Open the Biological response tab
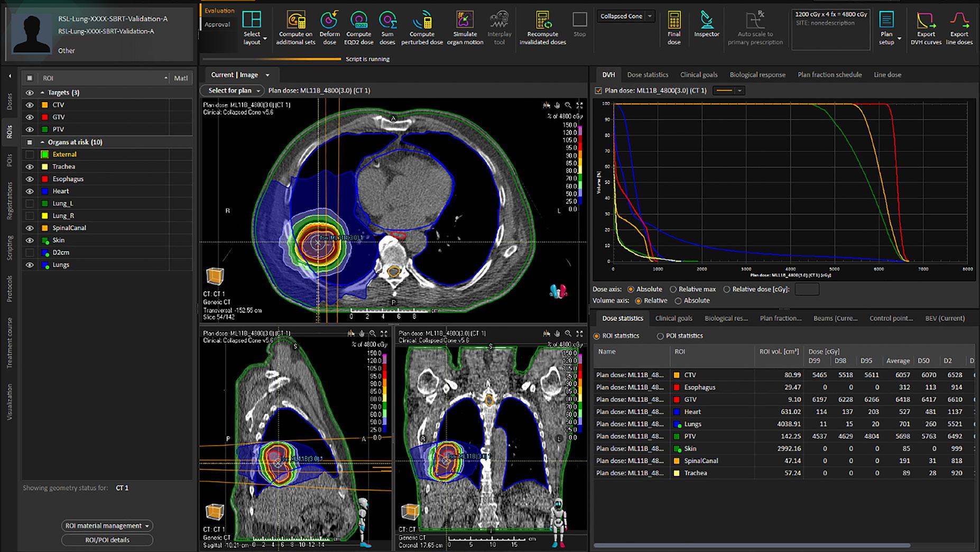 click(757, 75)
